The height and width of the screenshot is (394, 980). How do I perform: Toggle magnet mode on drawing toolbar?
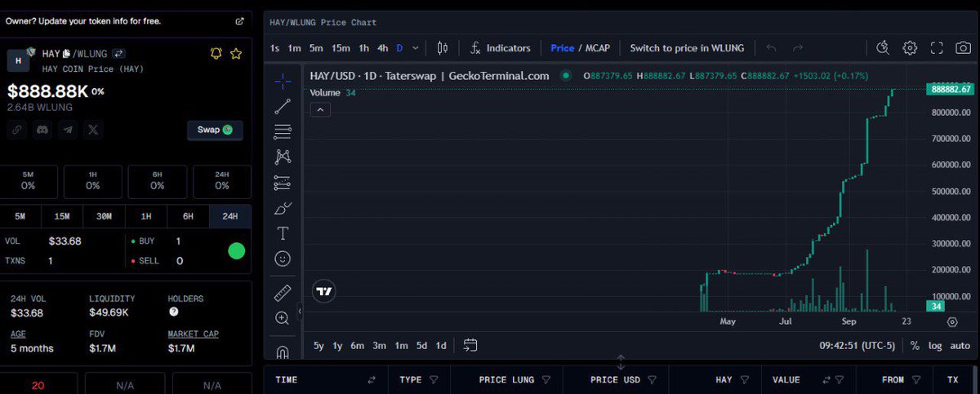coord(283,352)
